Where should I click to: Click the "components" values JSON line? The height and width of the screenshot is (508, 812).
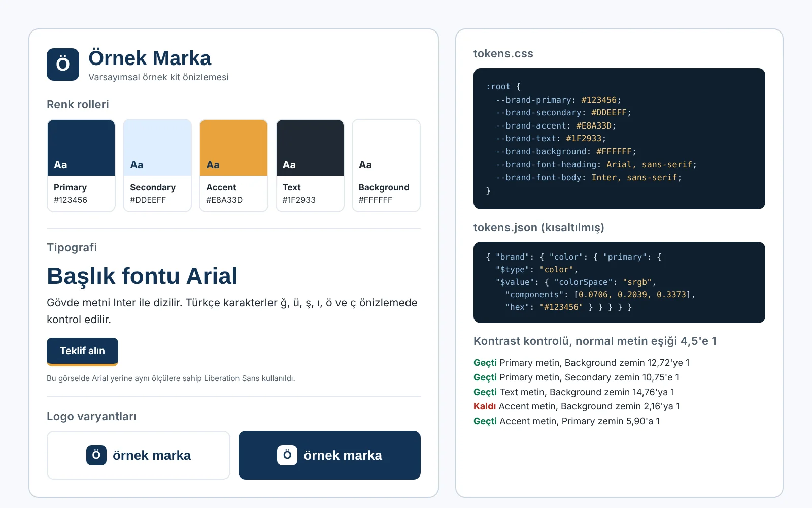[x=600, y=295]
